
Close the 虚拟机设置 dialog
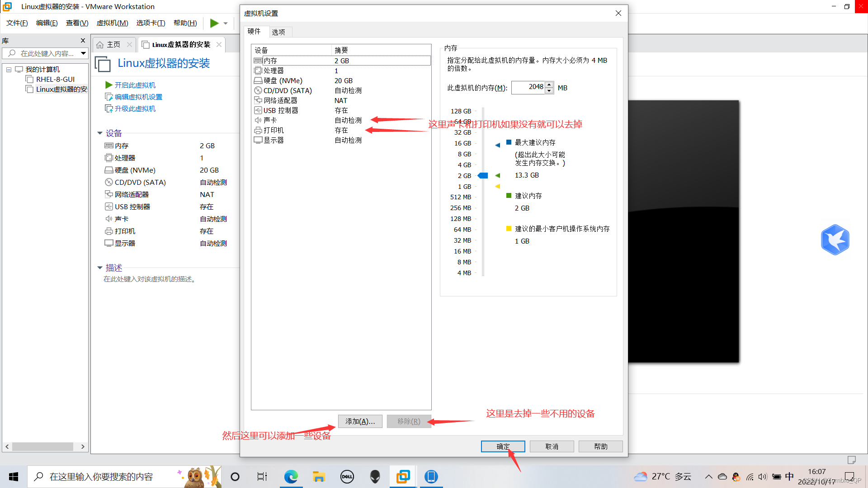[x=618, y=13]
